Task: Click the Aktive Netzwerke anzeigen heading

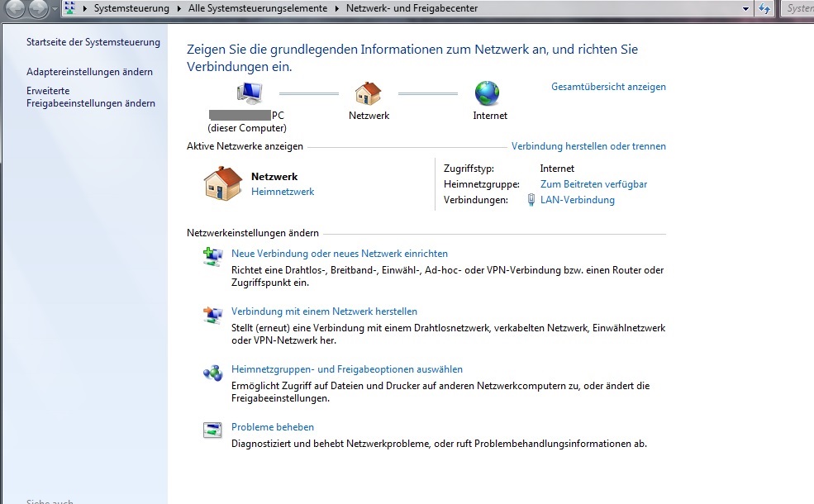Action: (x=245, y=146)
